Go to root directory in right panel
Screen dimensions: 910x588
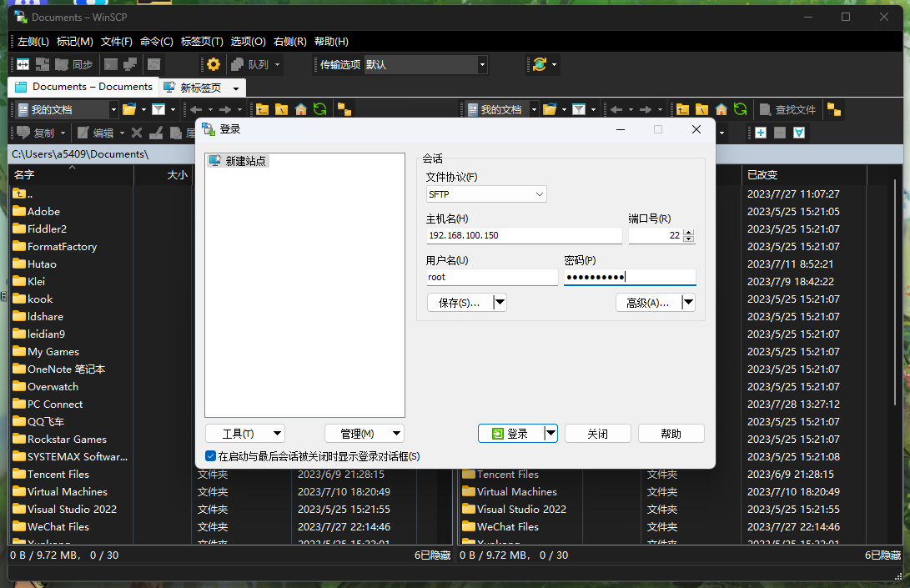coord(701,109)
